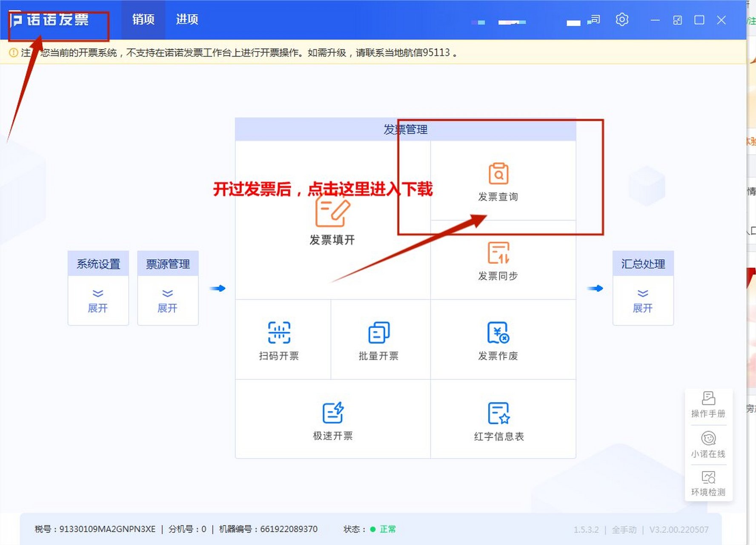
Task: Close the 诺诺发票 window
Action: coord(721,20)
